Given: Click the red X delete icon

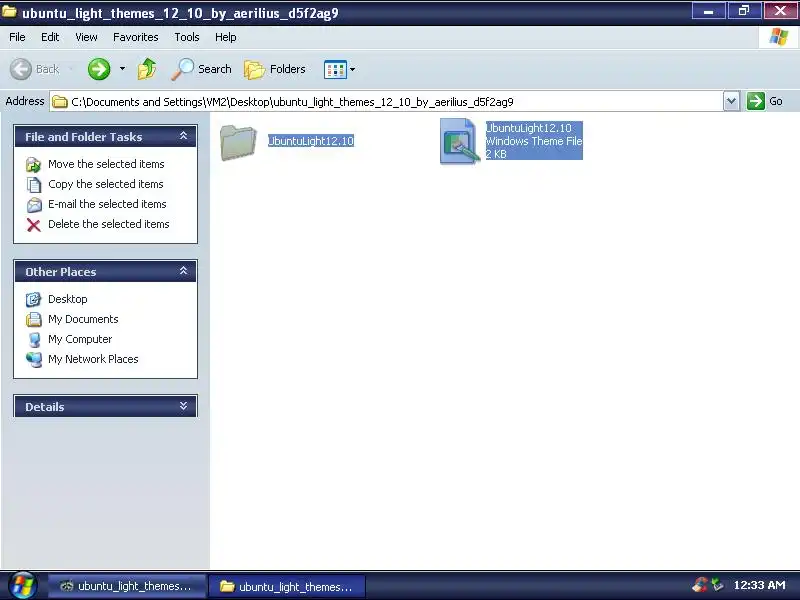Looking at the screenshot, I should click(34, 224).
